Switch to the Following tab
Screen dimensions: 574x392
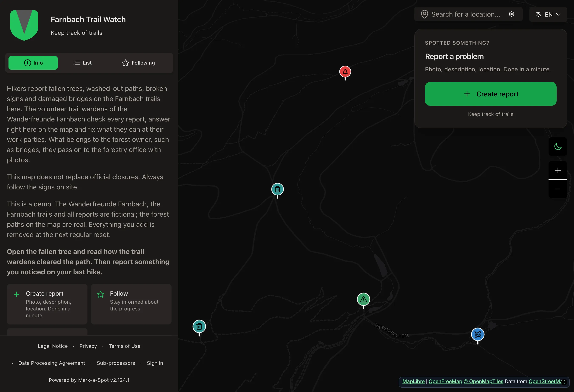(138, 63)
